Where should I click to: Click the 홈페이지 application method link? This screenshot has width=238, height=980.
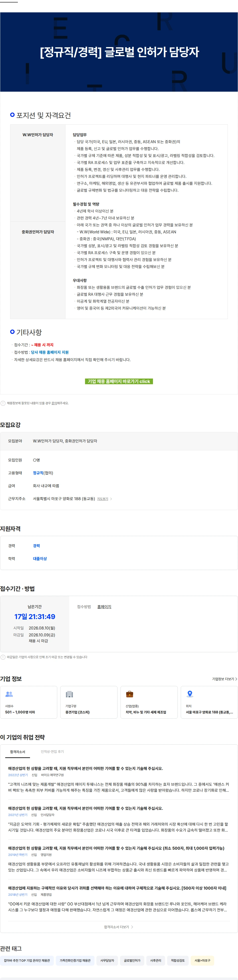[x=104, y=607]
